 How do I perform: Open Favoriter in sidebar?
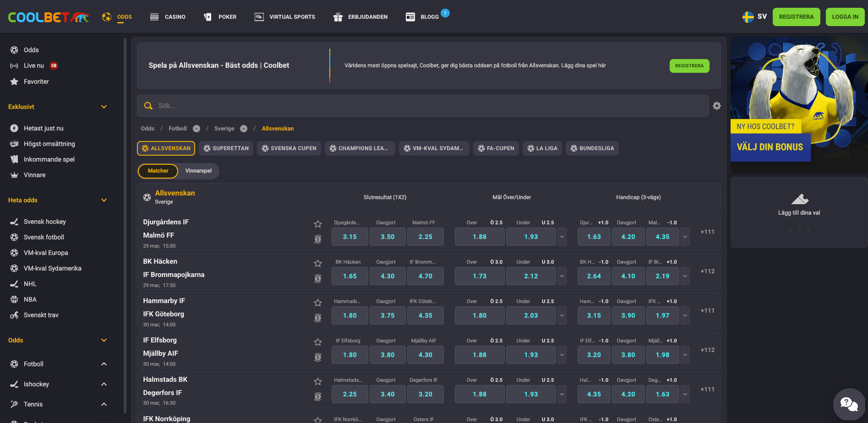tap(29, 81)
